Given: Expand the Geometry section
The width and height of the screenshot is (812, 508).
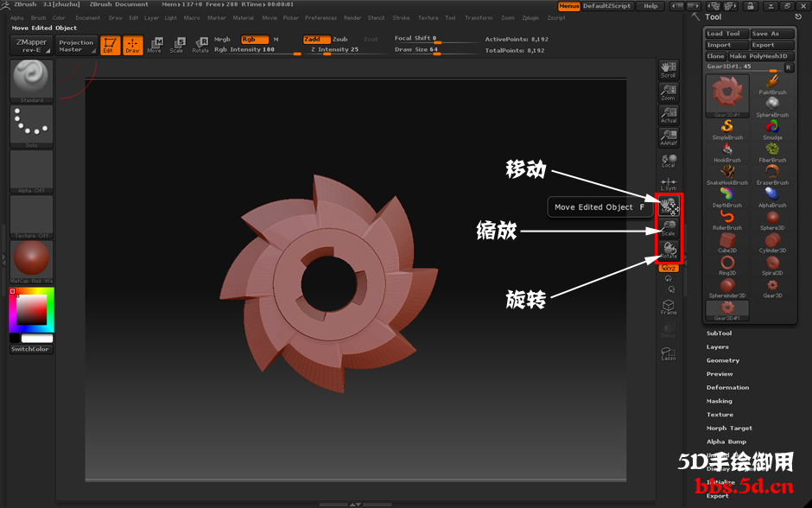Looking at the screenshot, I should 723,360.
